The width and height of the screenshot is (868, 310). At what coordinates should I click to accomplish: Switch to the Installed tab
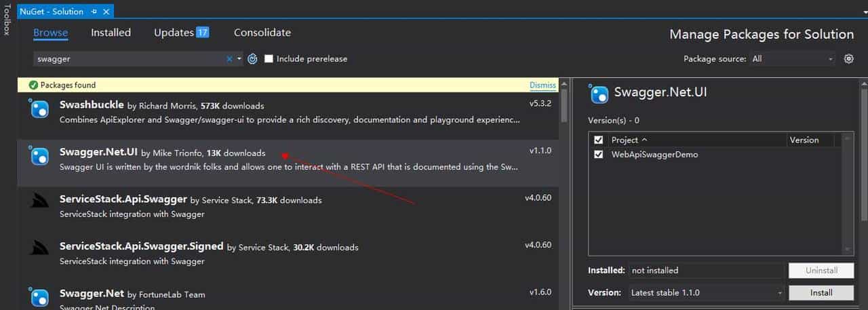(111, 33)
